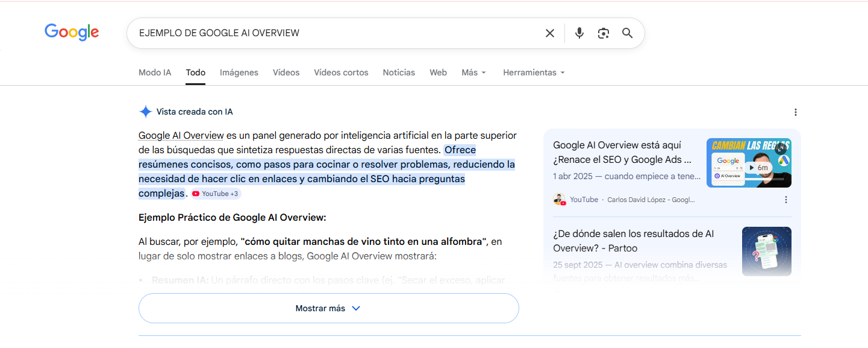Click the blue AI sparkle icon
The image size is (868, 348).
145,112
